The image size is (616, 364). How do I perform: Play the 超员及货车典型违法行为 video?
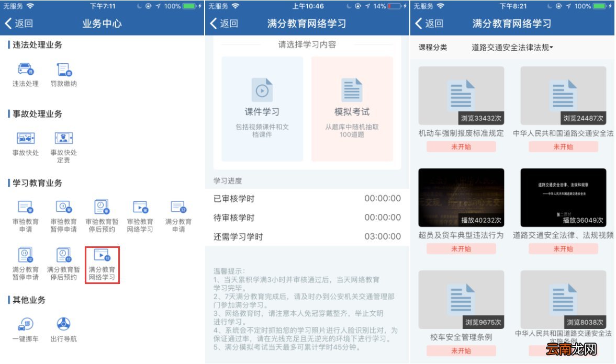461,198
